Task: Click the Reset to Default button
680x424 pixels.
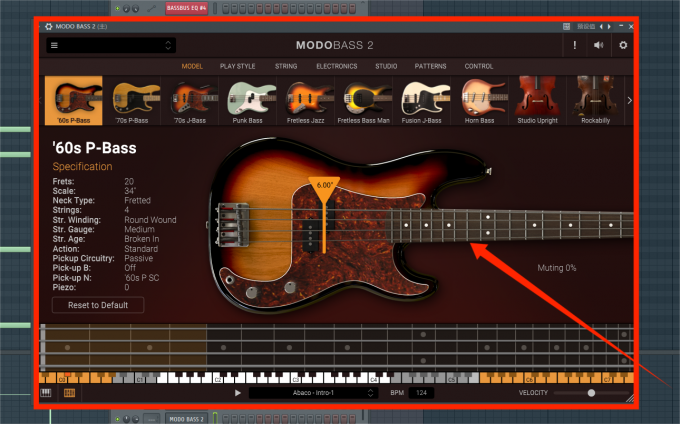Action: pos(98,305)
